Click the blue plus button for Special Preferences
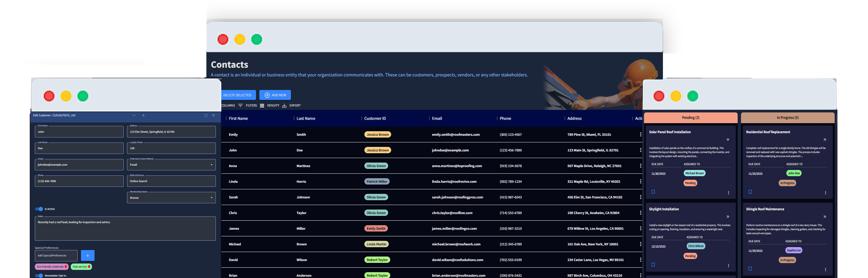This screenshot has height=278, width=868. [x=88, y=255]
